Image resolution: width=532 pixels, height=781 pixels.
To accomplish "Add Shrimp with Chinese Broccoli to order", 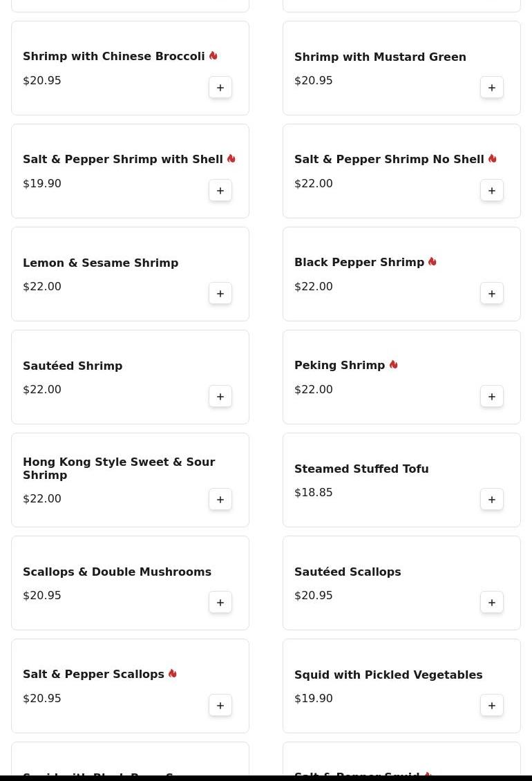I will click(x=220, y=88).
